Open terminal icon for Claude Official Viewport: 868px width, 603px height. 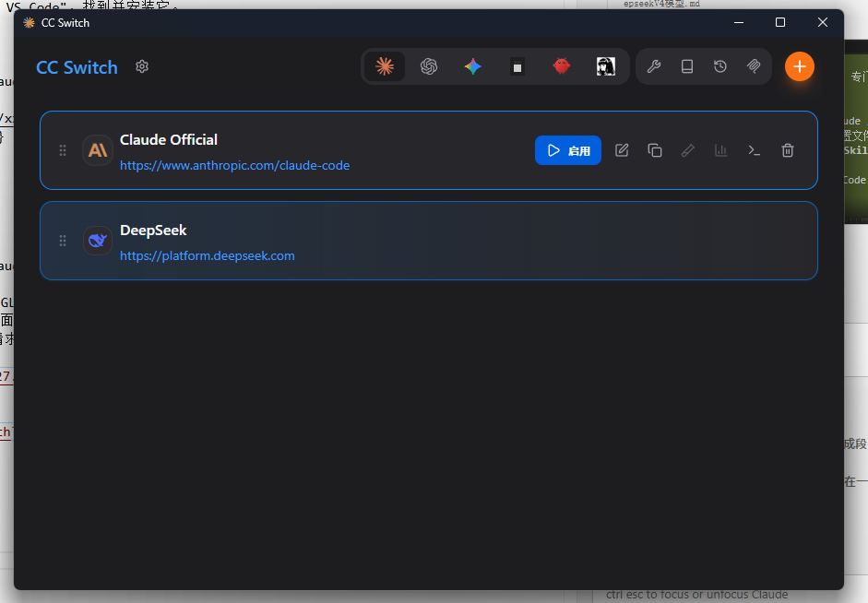click(754, 150)
